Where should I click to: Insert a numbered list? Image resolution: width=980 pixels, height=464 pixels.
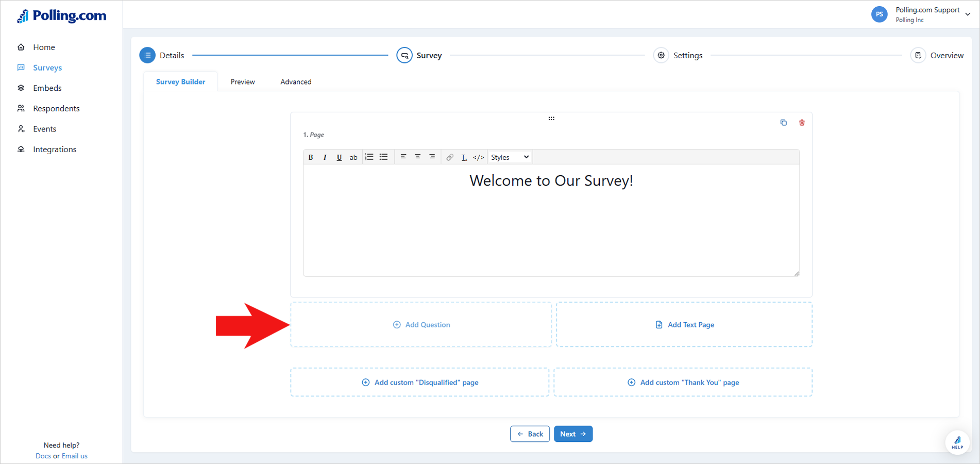point(369,157)
